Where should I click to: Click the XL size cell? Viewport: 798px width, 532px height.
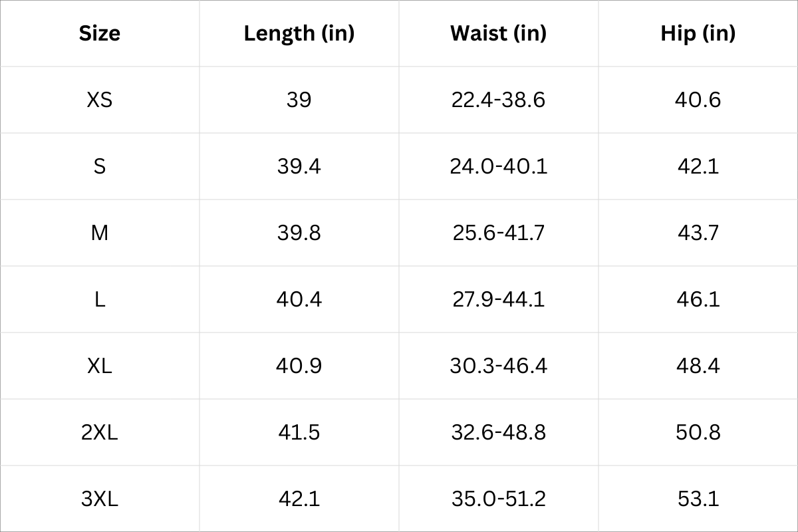(x=100, y=366)
